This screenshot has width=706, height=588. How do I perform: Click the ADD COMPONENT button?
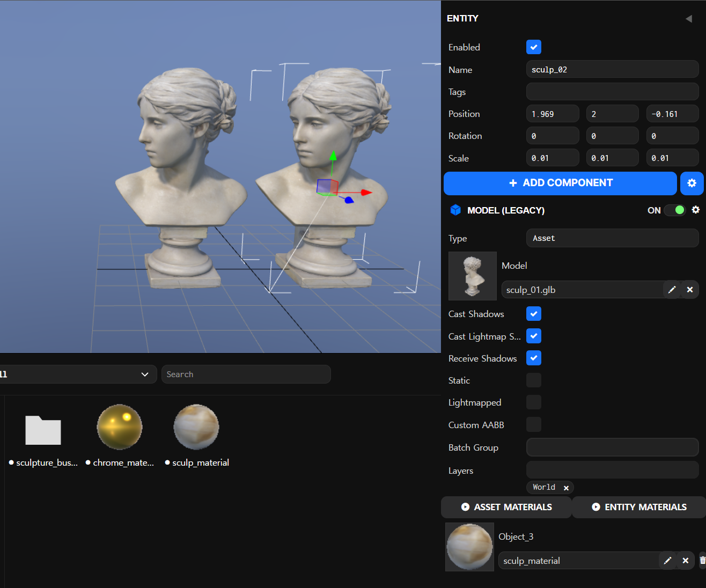click(560, 183)
